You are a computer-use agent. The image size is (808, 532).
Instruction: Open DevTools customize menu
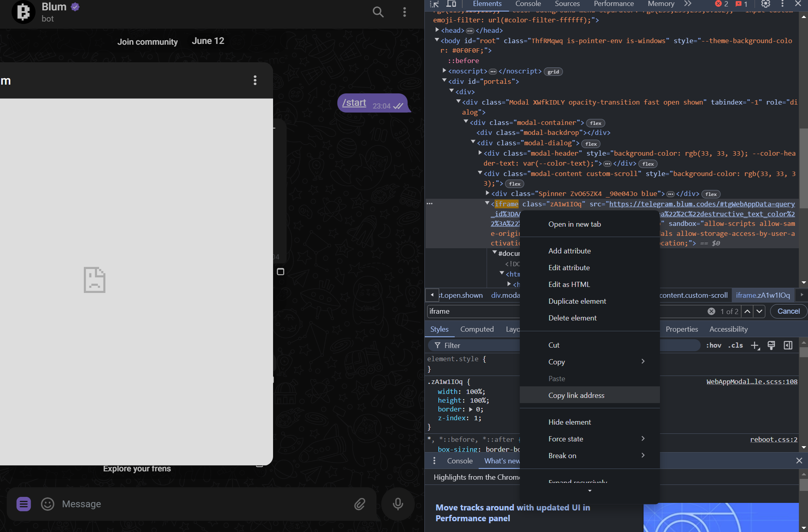[x=782, y=4]
